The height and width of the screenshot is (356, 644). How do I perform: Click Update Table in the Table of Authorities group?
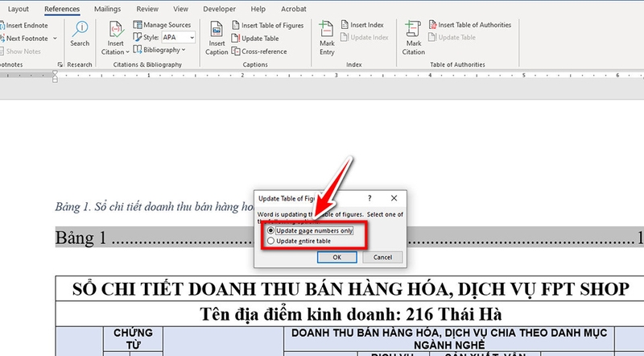(452, 37)
